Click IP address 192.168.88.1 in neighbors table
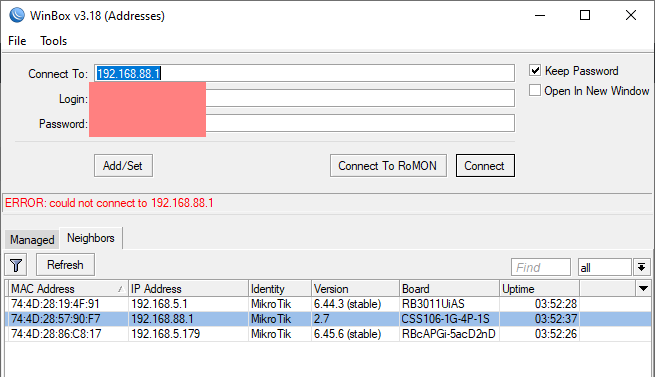655x377 pixels. click(x=162, y=319)
